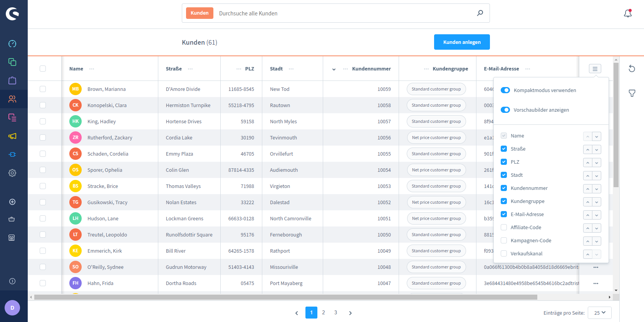Open the Content sidebar icon
This screenshot has width=644, height=322.
click(x=12, y=117)
